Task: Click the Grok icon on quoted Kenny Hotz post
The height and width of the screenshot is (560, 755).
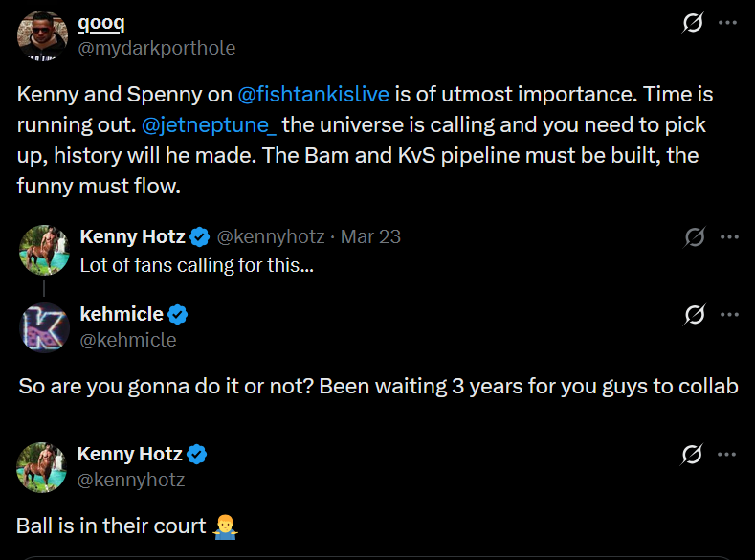Action: click(x=696, y=236)
